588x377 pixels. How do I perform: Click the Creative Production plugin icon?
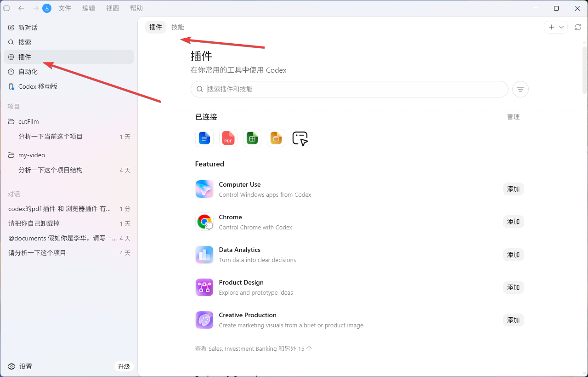point(204,320)
